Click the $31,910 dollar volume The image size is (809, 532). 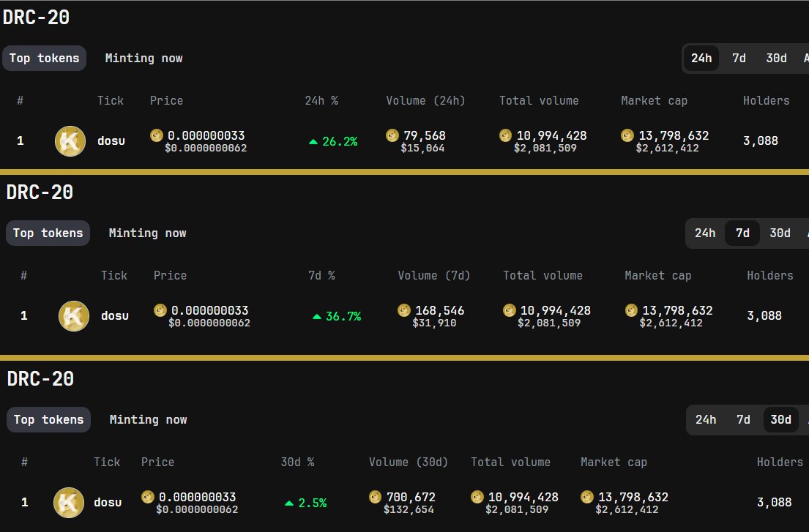click(434, 323)
